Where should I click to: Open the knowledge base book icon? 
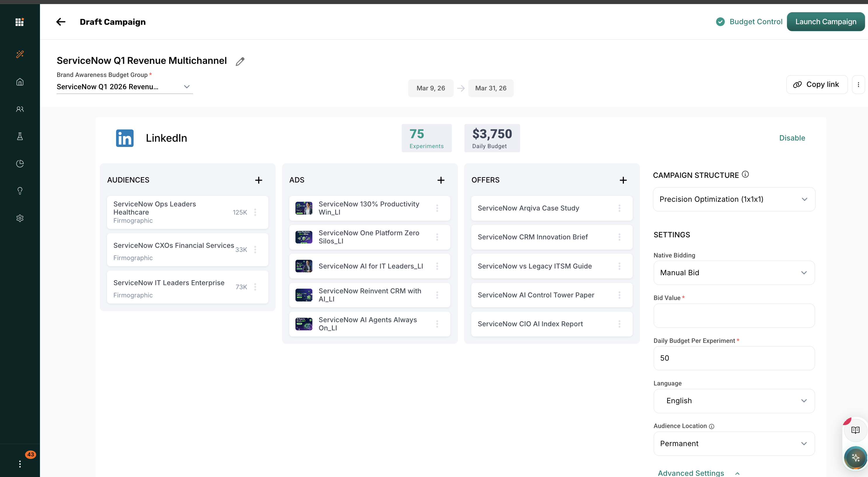click(855, 430)
